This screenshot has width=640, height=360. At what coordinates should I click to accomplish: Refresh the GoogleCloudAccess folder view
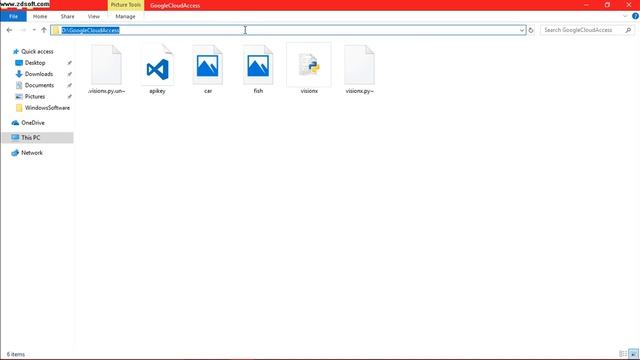point(531,30)
